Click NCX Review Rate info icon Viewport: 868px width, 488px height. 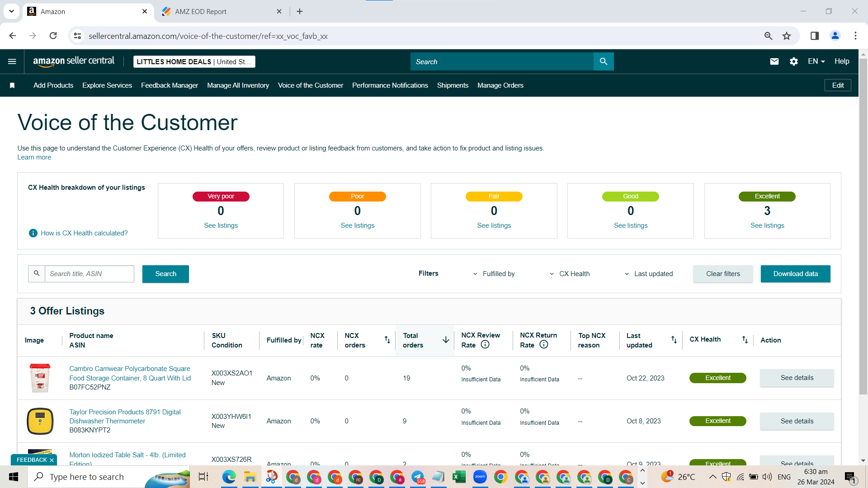485,345
